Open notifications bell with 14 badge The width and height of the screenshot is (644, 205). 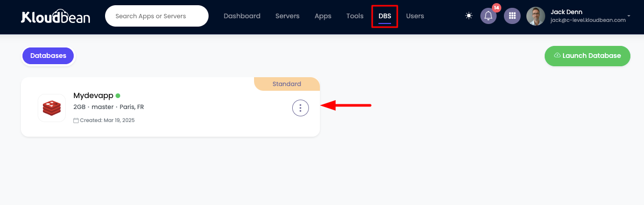489,16
